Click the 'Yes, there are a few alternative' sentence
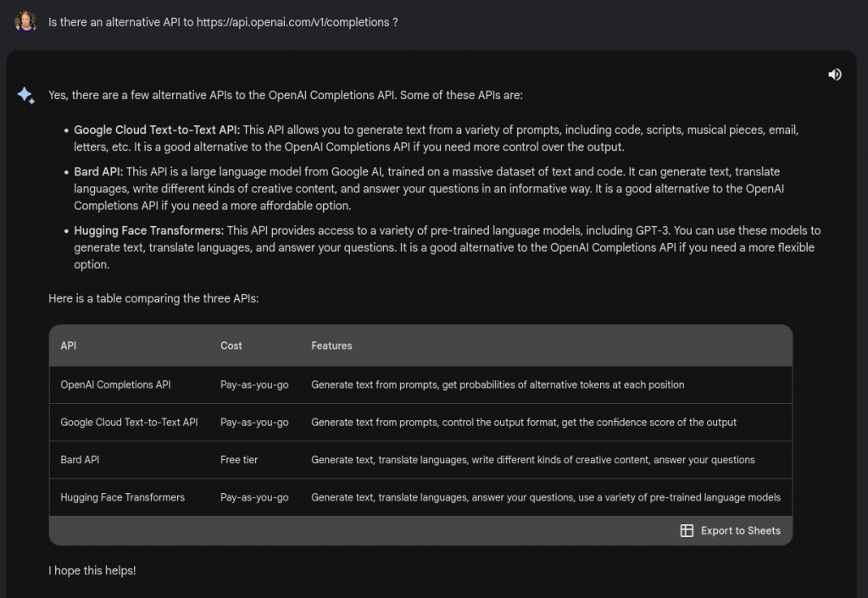 coord(286,95)
